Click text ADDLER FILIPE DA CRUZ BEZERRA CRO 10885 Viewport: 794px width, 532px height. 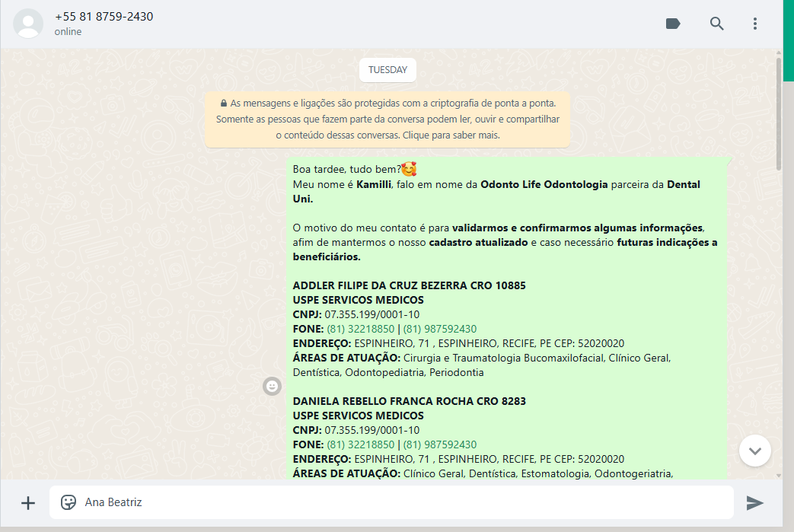click(409, 285)
